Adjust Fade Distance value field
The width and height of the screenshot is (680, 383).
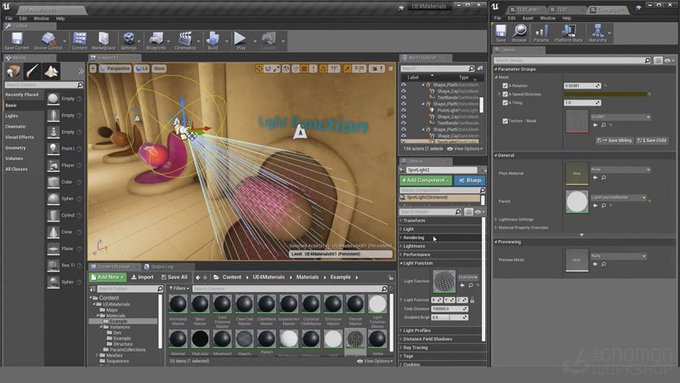pyautogui.click(x=450, y=309)
